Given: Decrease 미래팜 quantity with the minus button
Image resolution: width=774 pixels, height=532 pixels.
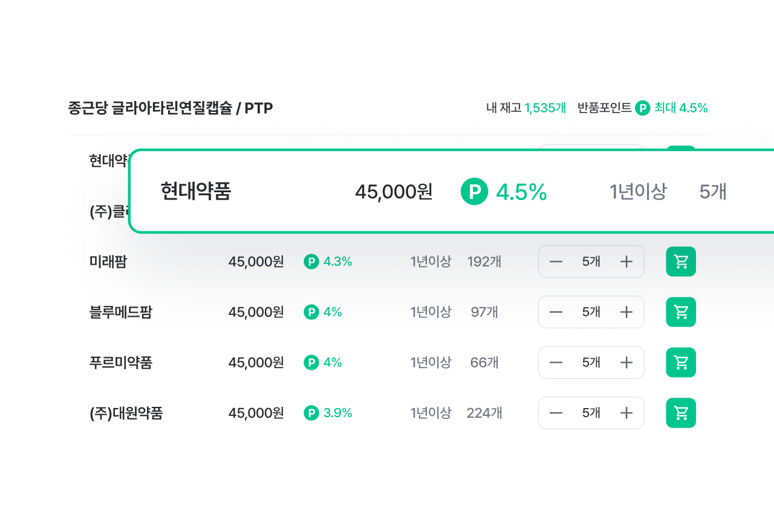Looking at the screenshot, I should click(x=556, y=262).
